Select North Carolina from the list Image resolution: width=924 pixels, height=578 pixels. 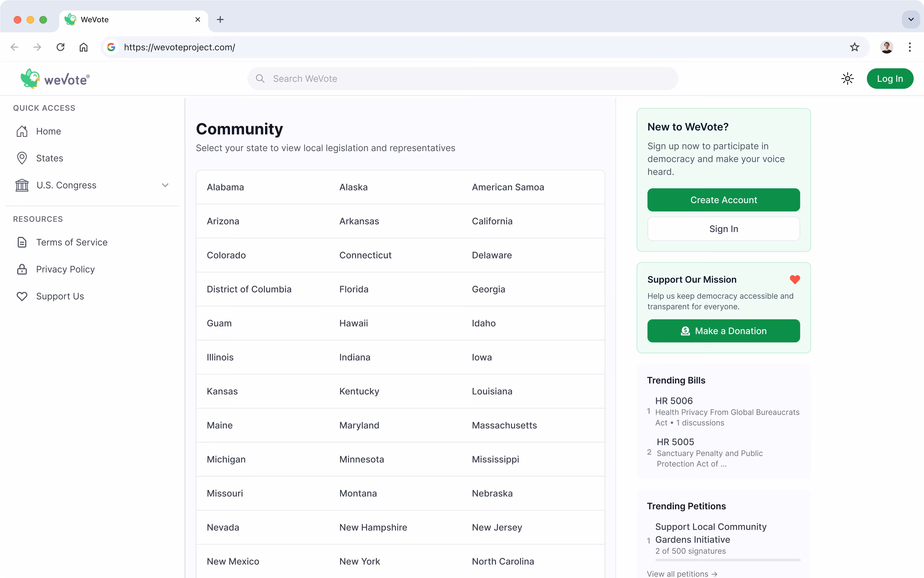click(503, 561)
